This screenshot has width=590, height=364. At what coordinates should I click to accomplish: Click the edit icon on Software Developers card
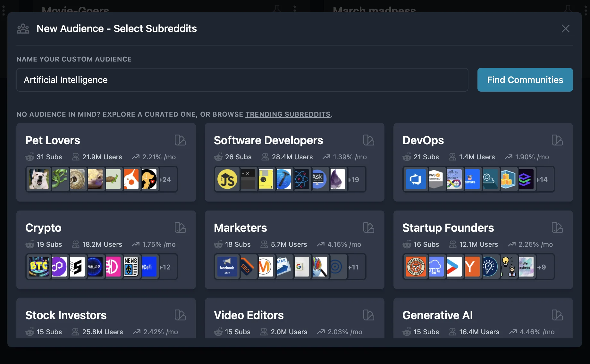click(x=368, y=140)
